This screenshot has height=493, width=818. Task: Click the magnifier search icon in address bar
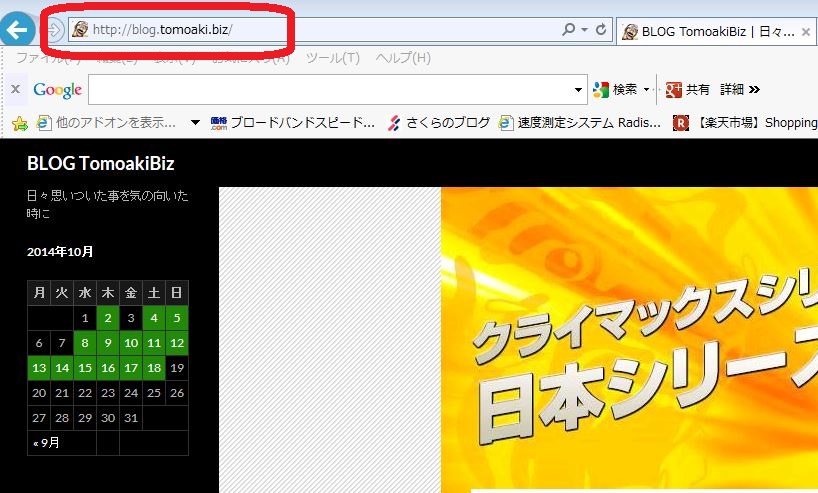click(x=569, y=30)
